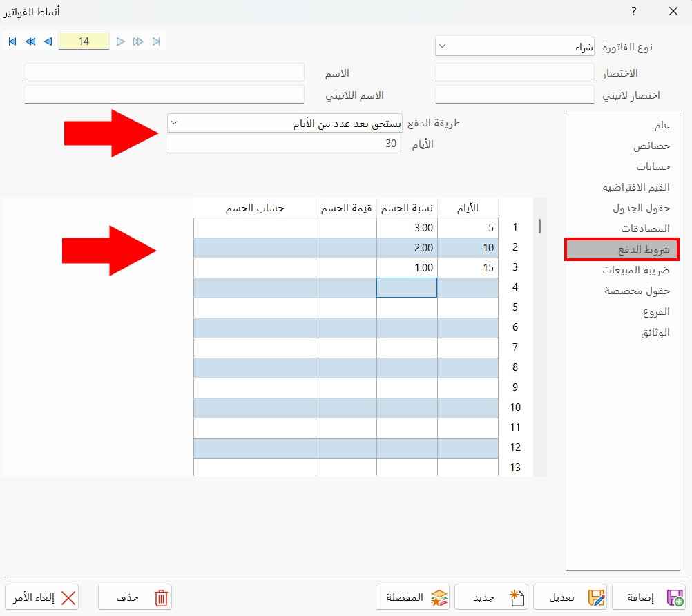Select the حسابات tab
This screenshot has width=692, height=616.
pos(623,167)
